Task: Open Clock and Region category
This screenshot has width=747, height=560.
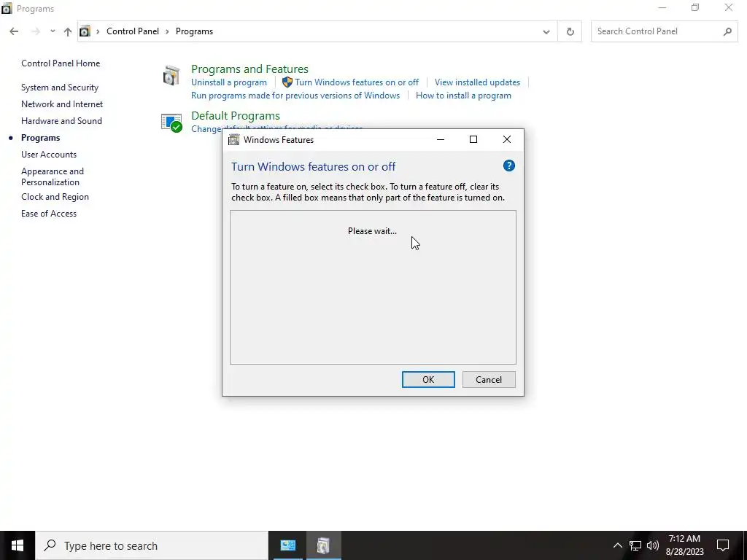Action: coord(55,197)
